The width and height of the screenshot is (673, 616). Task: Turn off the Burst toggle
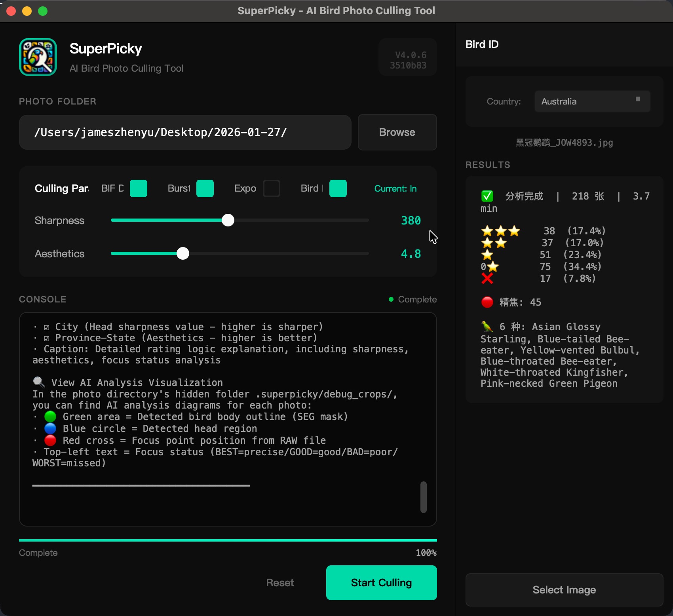point(205,188)
